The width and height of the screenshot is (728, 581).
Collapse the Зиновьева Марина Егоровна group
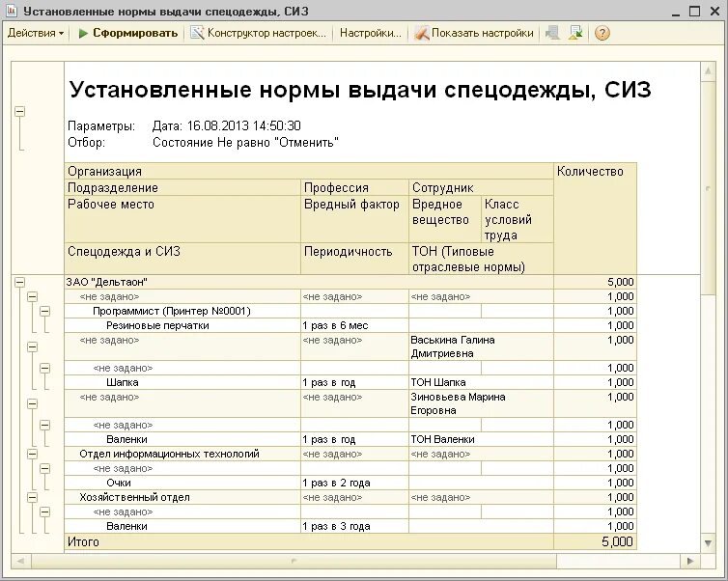pyautogui.click(x=32, y=403)
